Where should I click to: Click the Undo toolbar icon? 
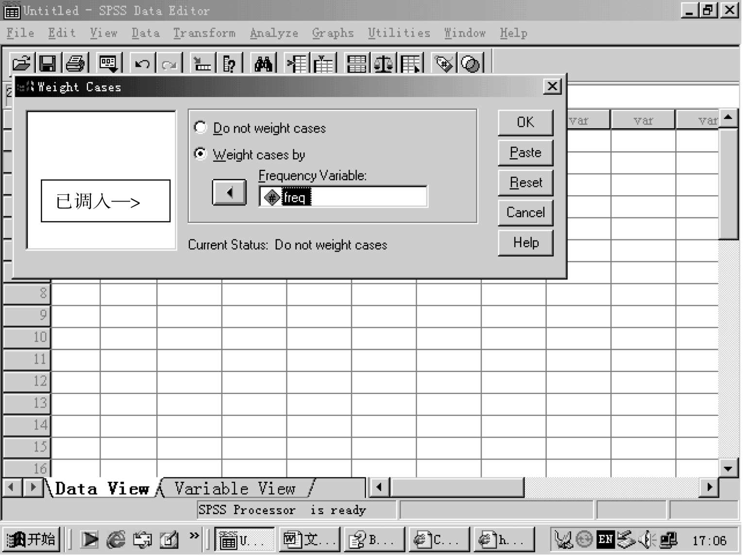pos(142,63)
